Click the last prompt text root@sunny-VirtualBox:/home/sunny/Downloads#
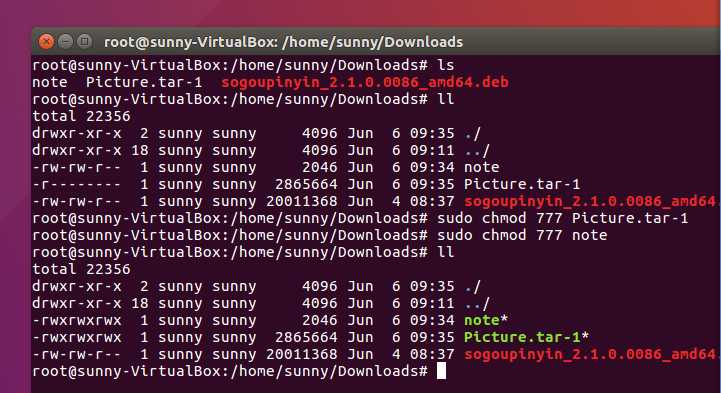The image size is (721, 393). point(230,371)
